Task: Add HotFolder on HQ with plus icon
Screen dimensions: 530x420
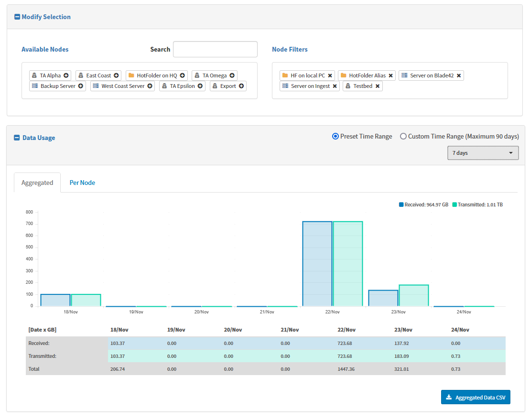Action: coord(182,75)
